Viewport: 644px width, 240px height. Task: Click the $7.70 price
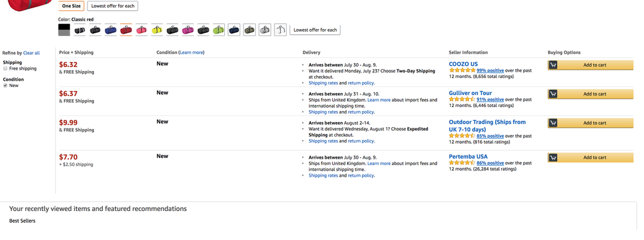tap(68, 157)
